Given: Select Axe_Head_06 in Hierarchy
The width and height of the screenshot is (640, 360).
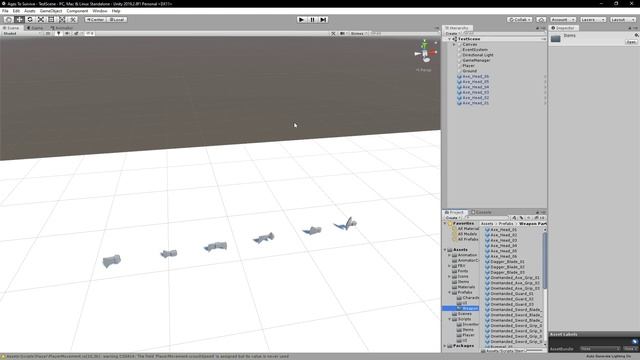Looking at the screenshot, I should coord(475,76).
